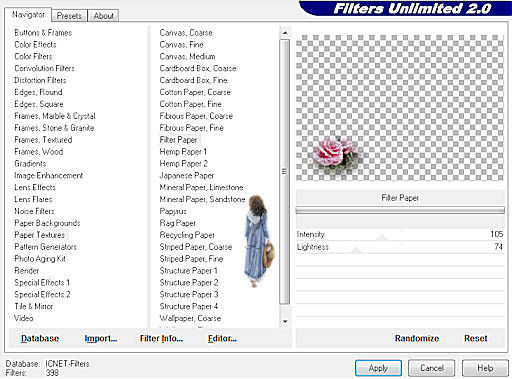Click the filter list scrollbar thumb
This screenshot has height=379, width=512.
(284, 172)
